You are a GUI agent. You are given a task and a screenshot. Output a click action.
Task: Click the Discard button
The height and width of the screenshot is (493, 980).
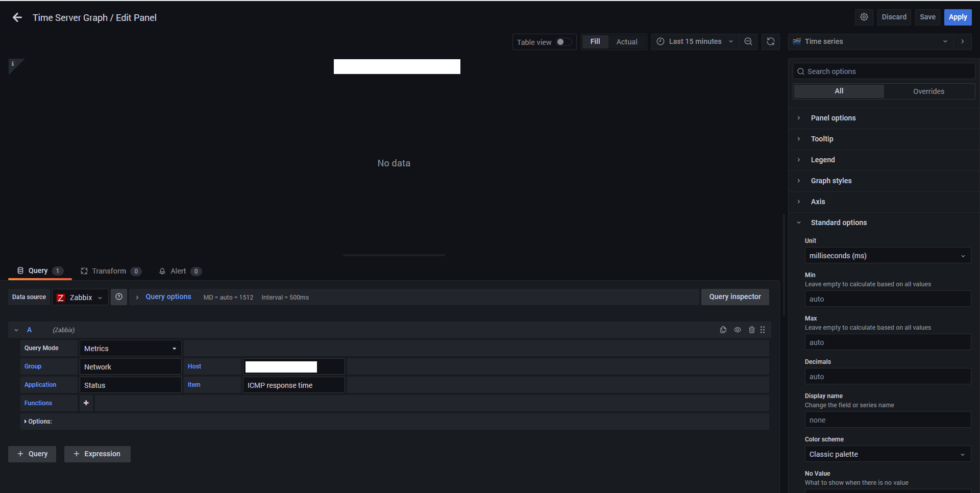point(894,17)
